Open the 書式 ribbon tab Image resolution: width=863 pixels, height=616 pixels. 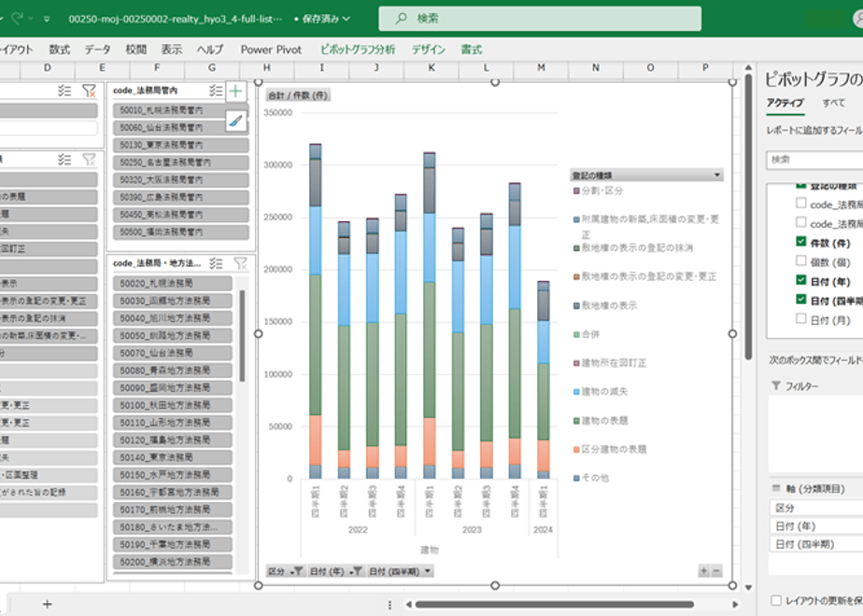coord(471,49)
